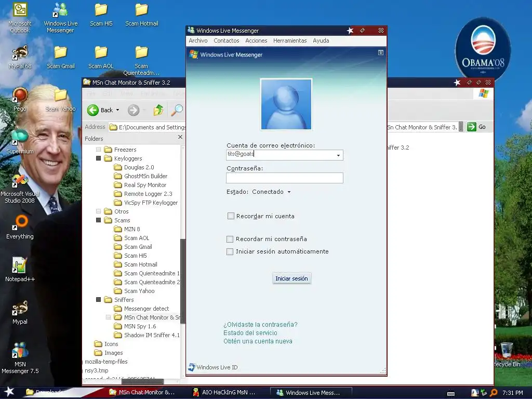This screenshot has height=399, width=532.
Task: Select the Real Spy Monitor folder
Action: tap(140, 185)
